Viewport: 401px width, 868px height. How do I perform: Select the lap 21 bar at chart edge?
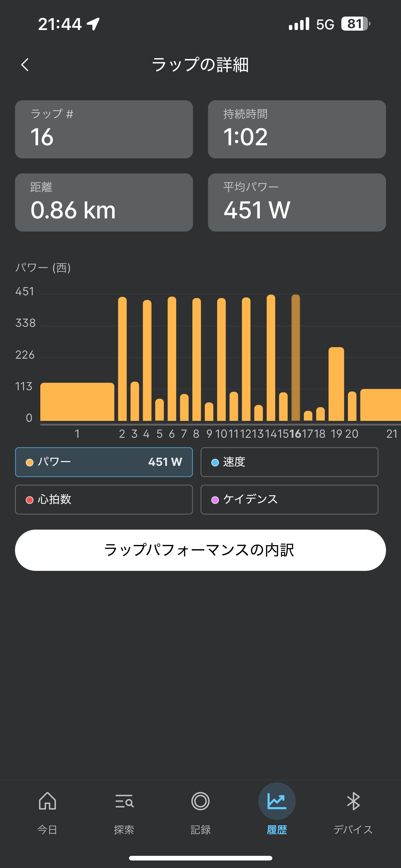[380, 405]
